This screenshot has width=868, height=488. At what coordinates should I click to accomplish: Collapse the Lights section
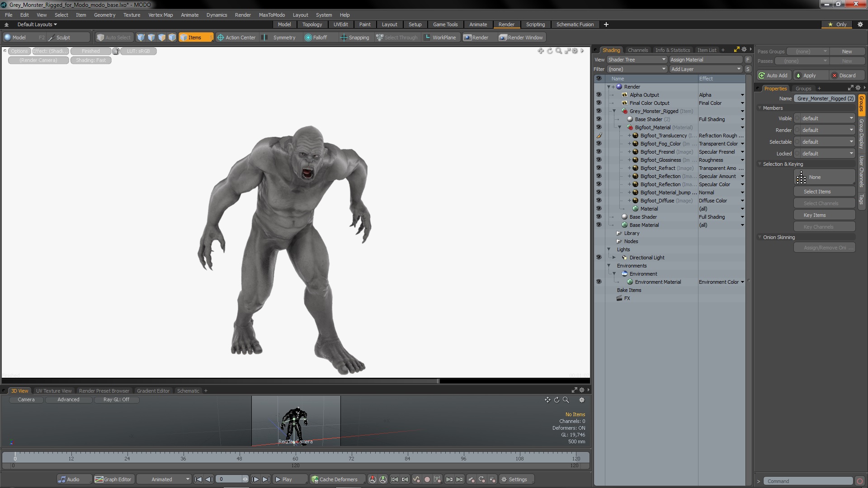(x=609, y=249)
